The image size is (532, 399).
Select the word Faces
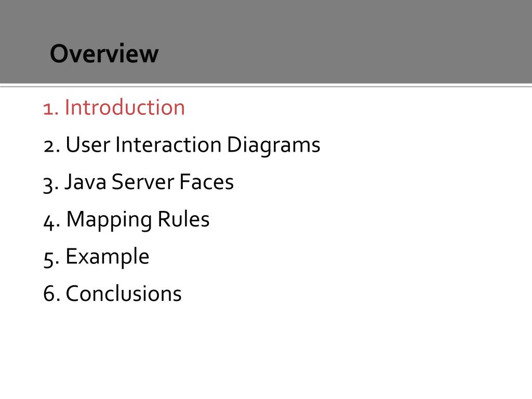207,182
